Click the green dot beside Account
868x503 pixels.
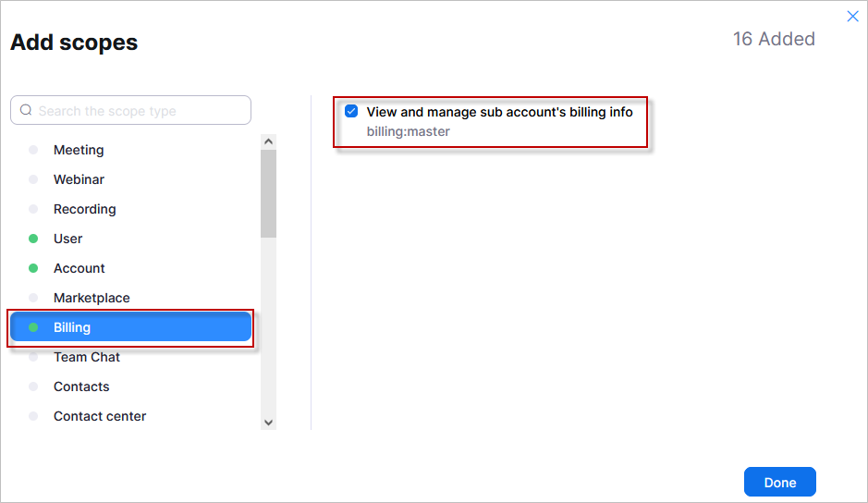pos(33,268)
